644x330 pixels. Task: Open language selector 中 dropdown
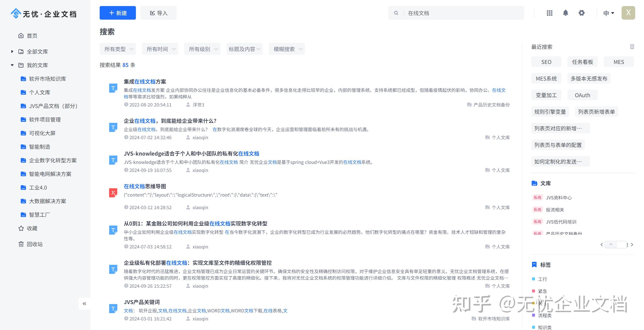[x=608, y=13]
